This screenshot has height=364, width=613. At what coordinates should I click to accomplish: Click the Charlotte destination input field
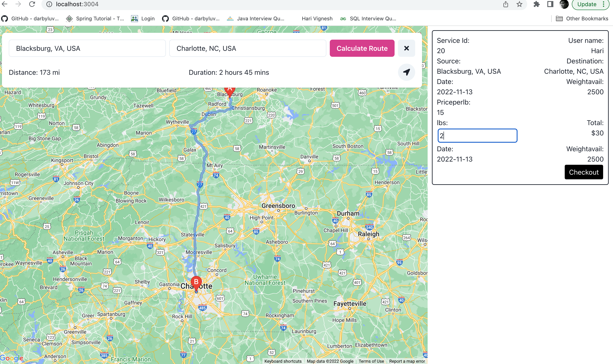pos(248,48)
